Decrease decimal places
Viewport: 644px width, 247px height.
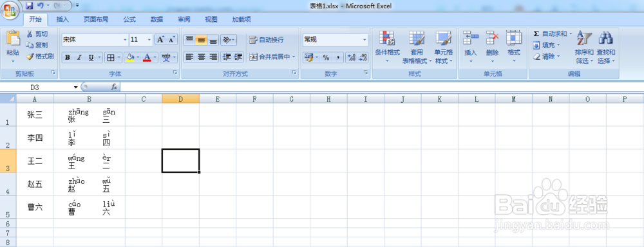click(363, 57)
